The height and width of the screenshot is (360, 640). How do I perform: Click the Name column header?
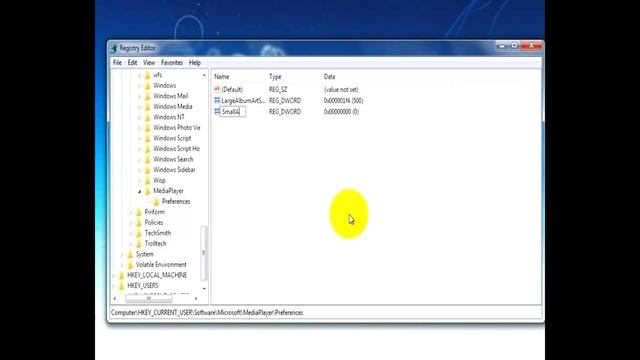point(222,77)
